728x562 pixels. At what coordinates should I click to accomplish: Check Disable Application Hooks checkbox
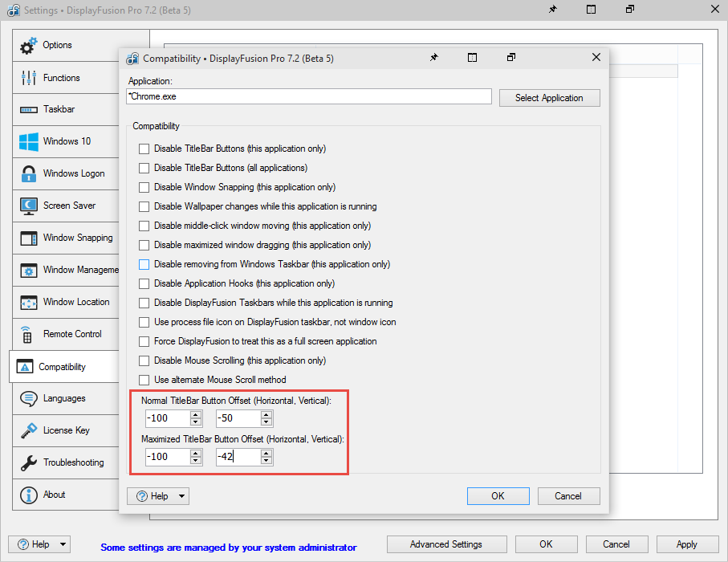pyautogui.click(x=144, y=283)
